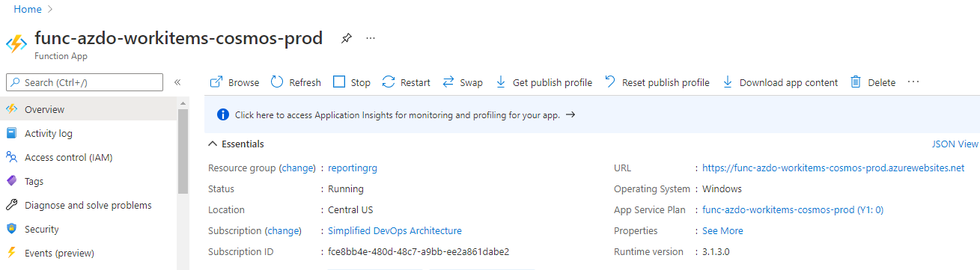Click the Security shield icon

11,229
